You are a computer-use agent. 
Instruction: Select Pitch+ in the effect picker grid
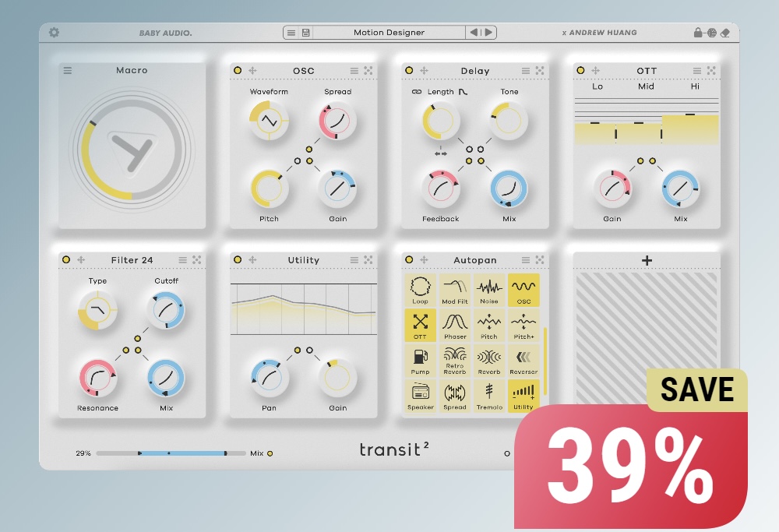(523, 326)
